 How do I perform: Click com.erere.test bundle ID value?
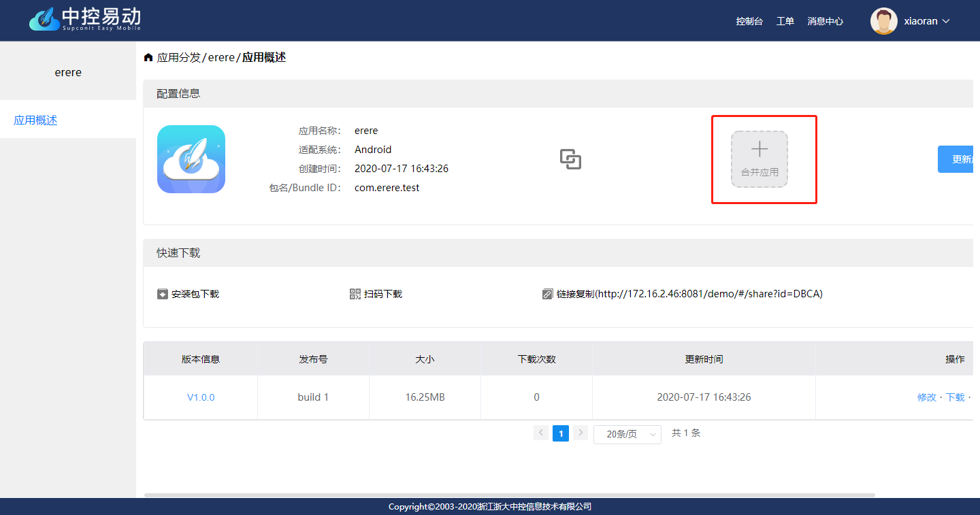click(387, 188)
